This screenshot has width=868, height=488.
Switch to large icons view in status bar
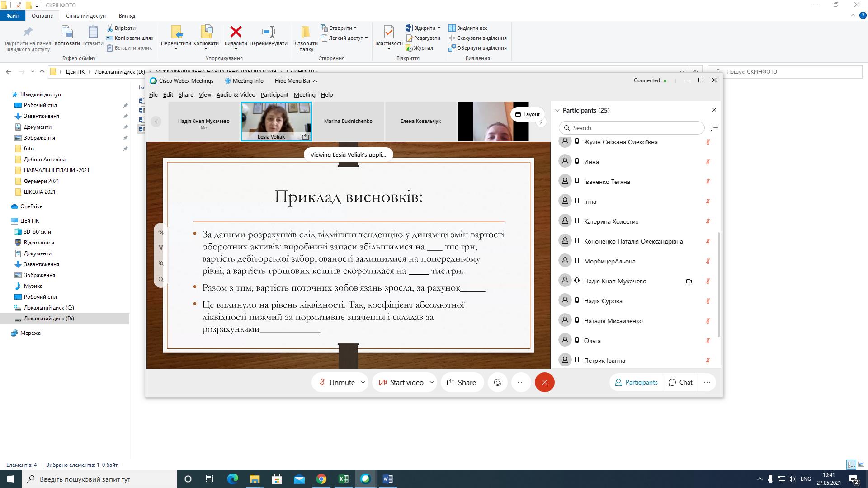pyautogui.click(x=862, y=465)
